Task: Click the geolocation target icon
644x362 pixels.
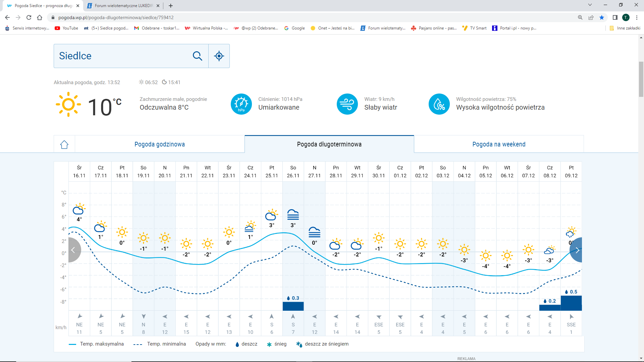Action: click(219, 56)
